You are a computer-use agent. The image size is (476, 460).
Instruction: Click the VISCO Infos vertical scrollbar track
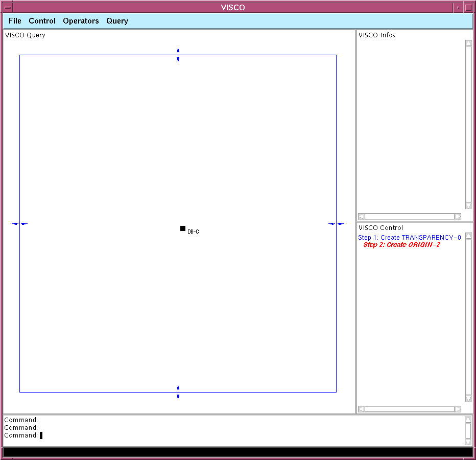click(x=469, y=125)
